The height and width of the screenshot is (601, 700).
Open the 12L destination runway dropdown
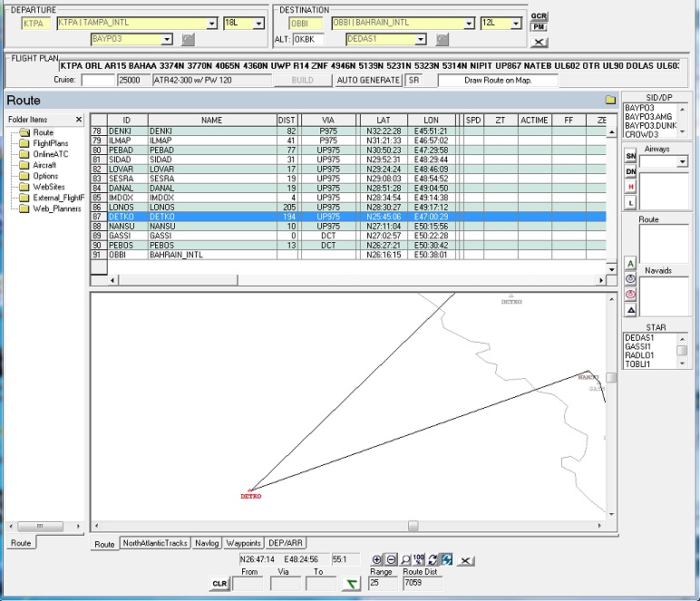tap(516, 24)
